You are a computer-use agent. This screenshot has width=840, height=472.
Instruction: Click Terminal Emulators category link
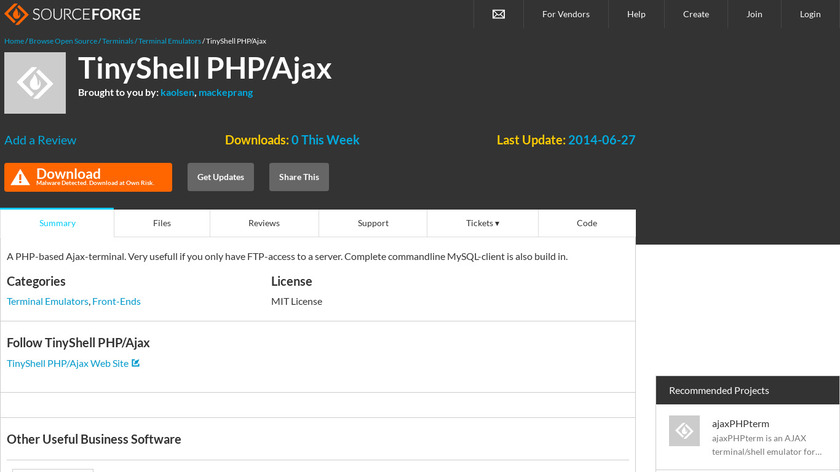click(47, 301)
